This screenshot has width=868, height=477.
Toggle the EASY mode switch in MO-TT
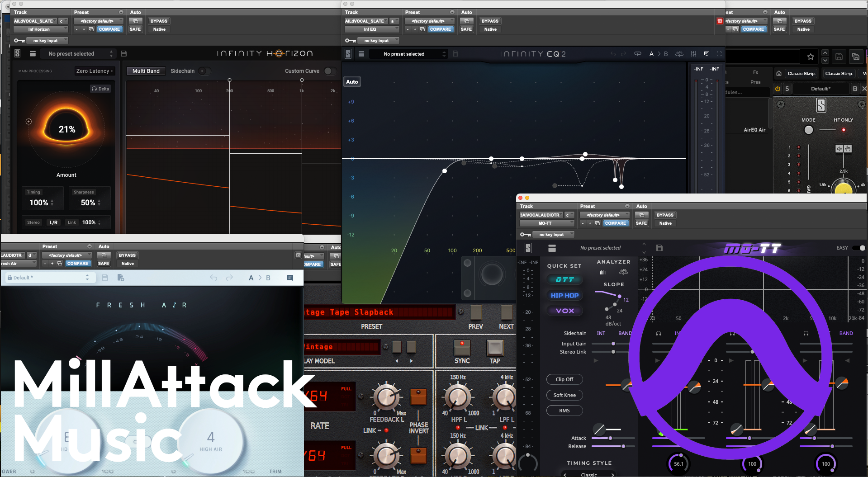click(x=859, y=248)
